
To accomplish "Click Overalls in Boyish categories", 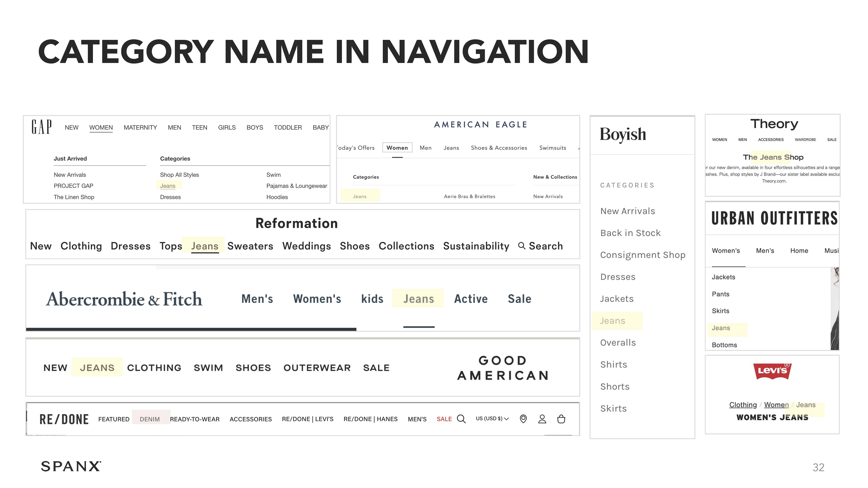I will (x=618, y=343).
